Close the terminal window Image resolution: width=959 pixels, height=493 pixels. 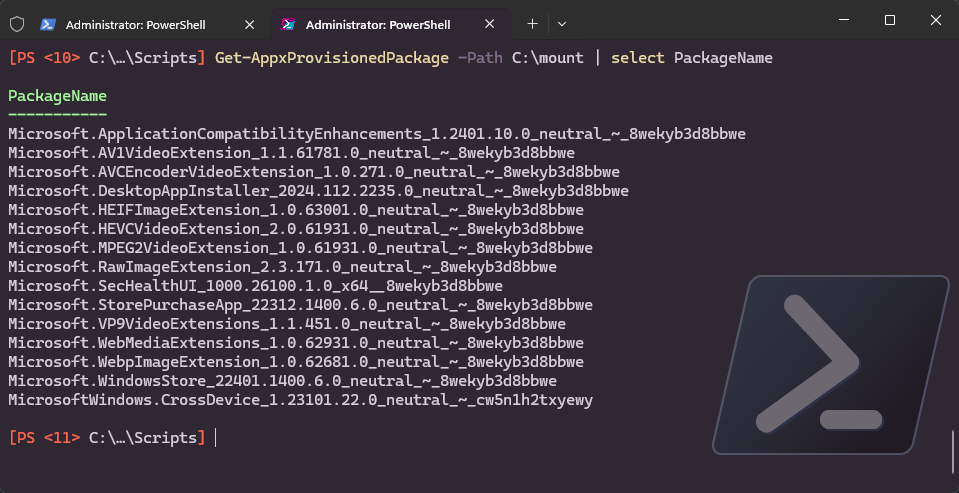coord(936,20)
